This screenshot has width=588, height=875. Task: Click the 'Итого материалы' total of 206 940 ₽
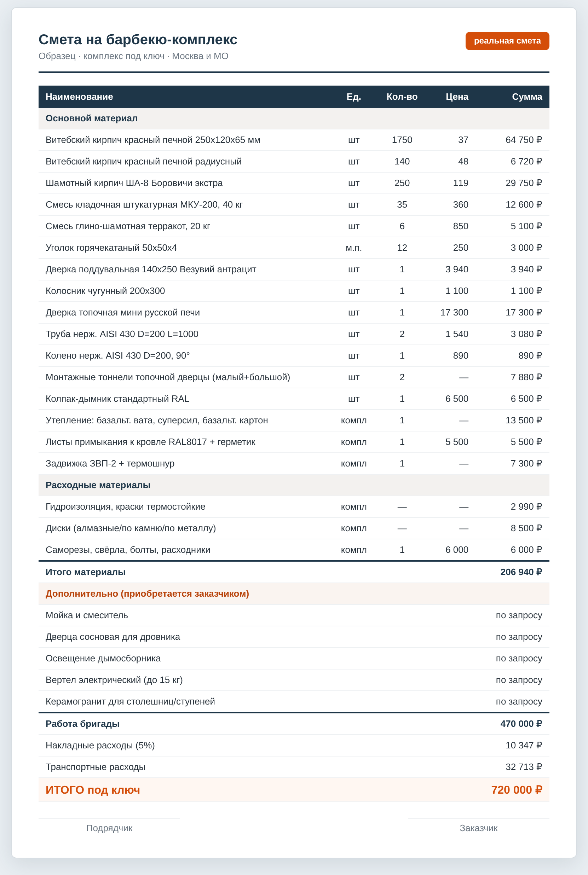(x=521, y=572)
